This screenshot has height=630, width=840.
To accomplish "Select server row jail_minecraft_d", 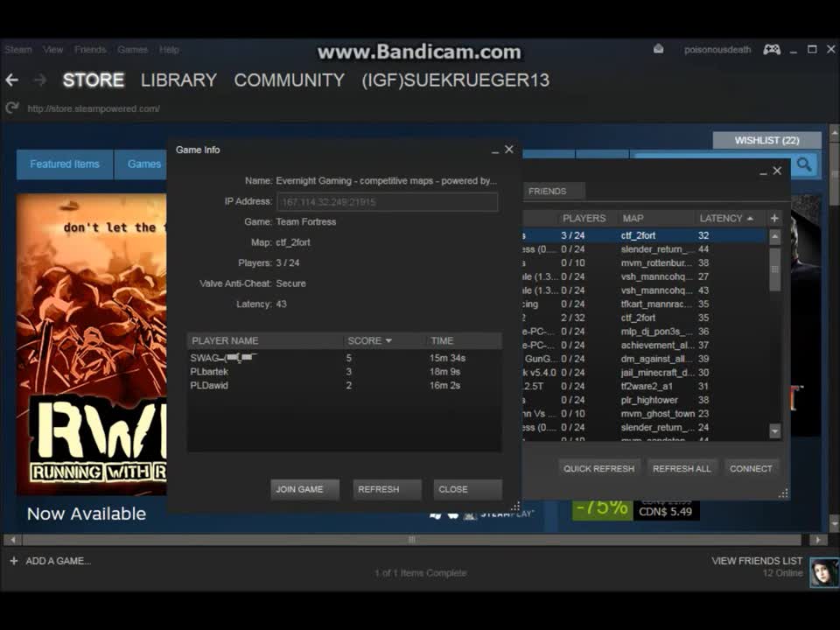I will click(x=645, y=373).
